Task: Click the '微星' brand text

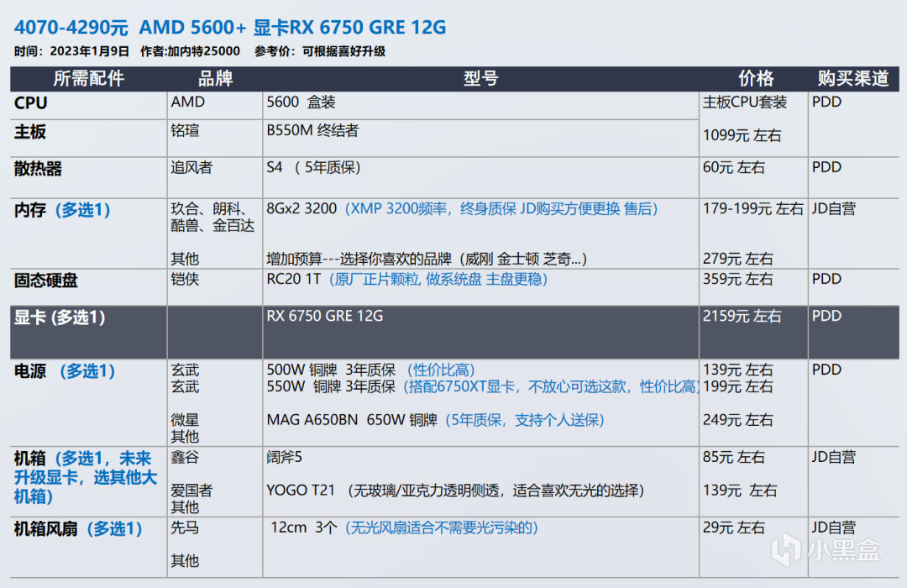Action: tap(185, 420)
